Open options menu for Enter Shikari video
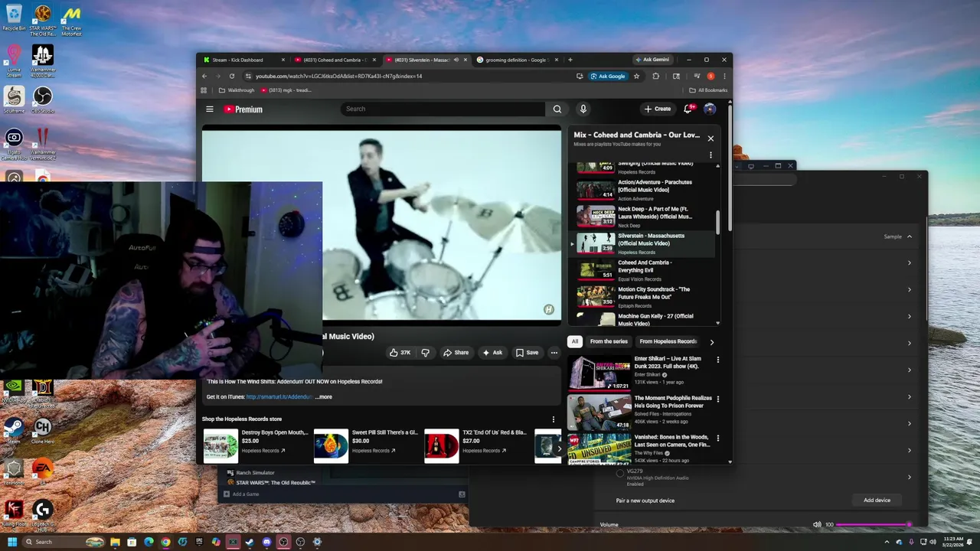 click(x=717, y=360)
